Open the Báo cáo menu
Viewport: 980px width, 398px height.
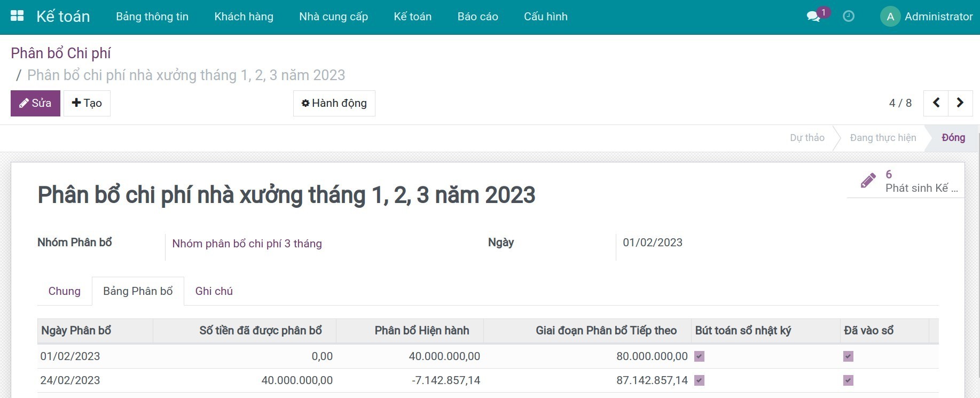click(x=477, y=17)
